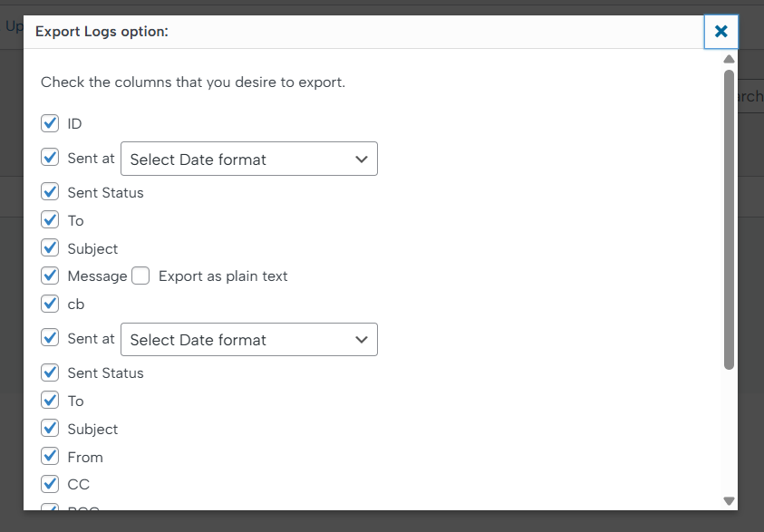The image size is (764, 532).
Task: Click the scrollbar up arrow
Action: coord(729,59)
